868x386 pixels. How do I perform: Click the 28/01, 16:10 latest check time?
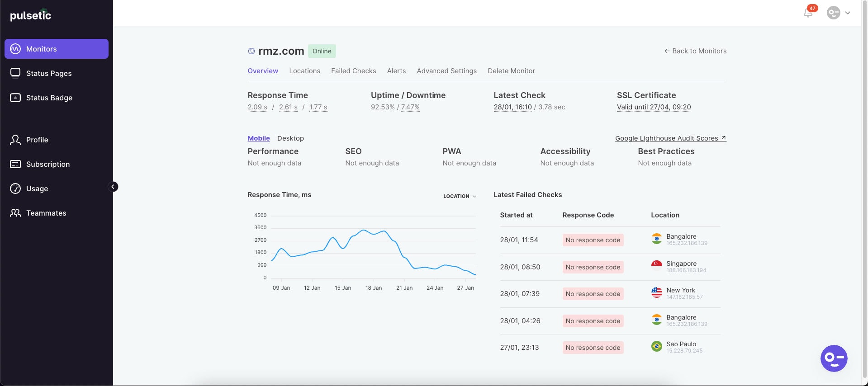click(x=512, y=107)
